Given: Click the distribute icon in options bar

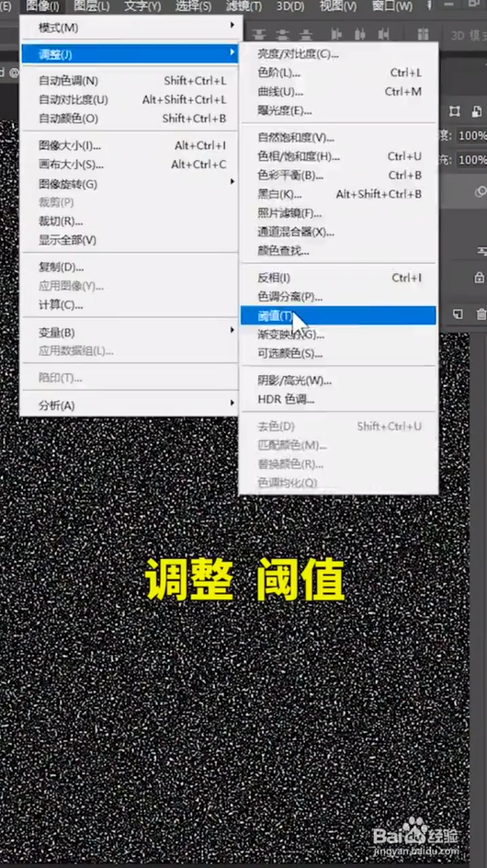Looking at the screenshot, I should 424,35.
